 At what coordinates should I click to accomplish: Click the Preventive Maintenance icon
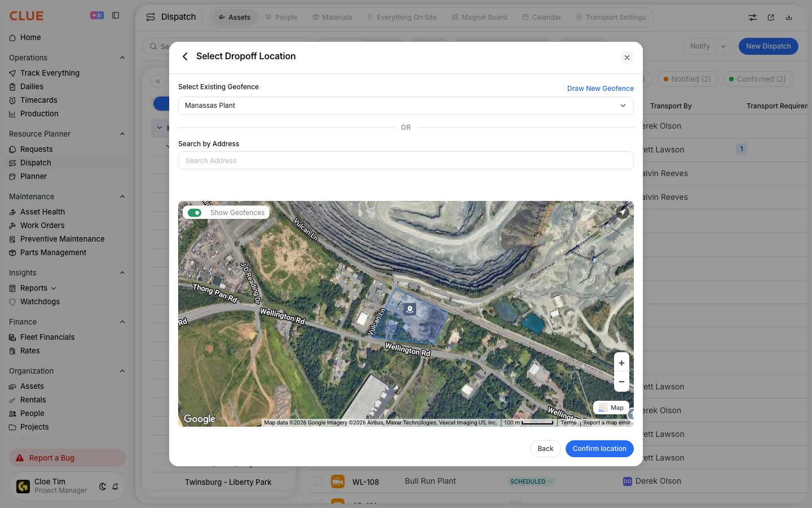pyautogui.click(x=12, y=239)
